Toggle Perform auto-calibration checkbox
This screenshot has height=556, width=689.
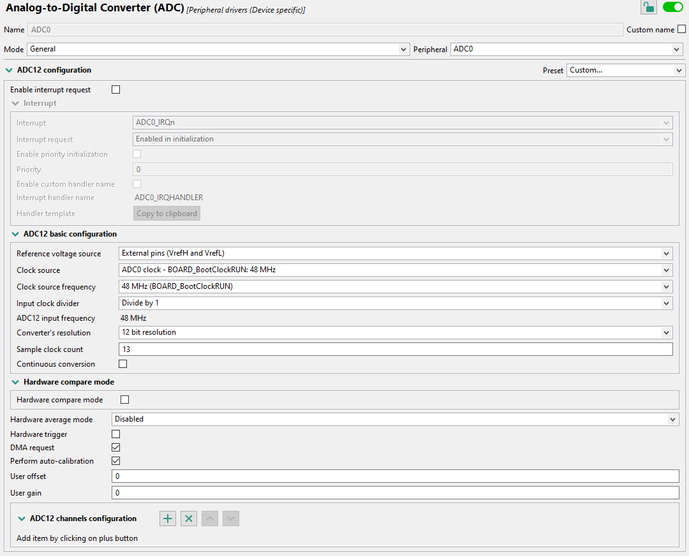click(116, 461)
